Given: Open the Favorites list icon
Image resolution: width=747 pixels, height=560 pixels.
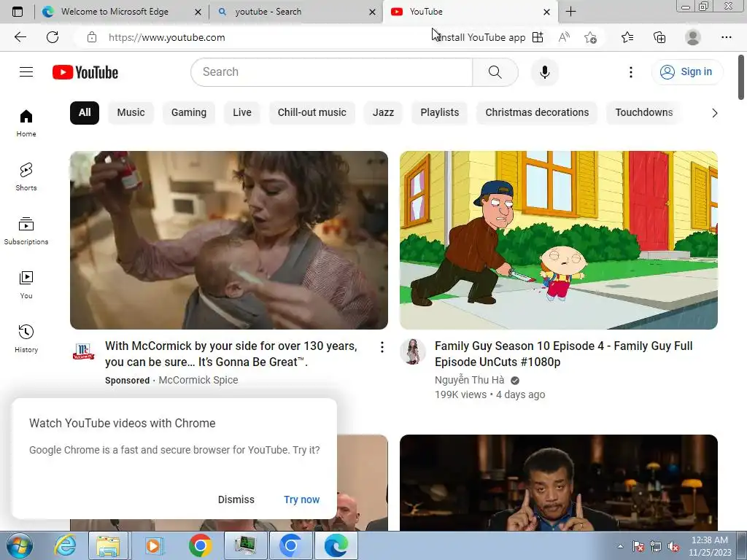Looking at the screenshot, I should (x=627, y=37).
